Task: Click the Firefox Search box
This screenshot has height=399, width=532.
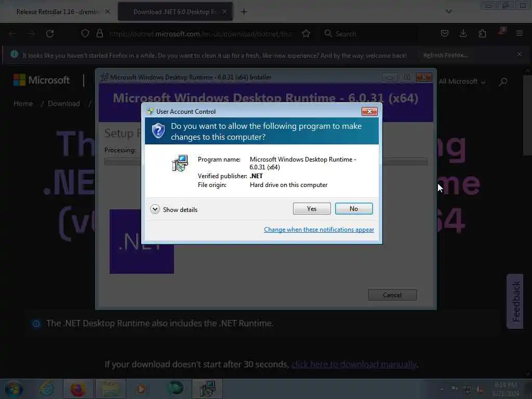Action: [370, 34]
